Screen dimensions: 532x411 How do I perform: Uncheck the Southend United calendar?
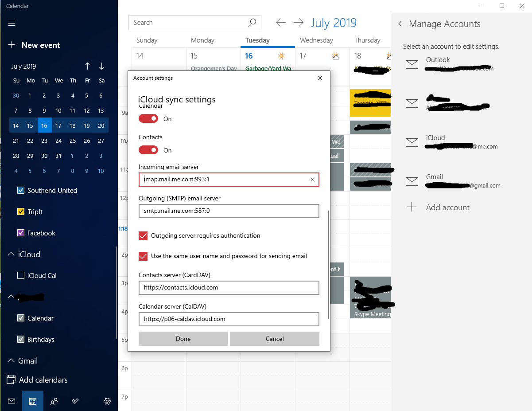tap(20, 190)
